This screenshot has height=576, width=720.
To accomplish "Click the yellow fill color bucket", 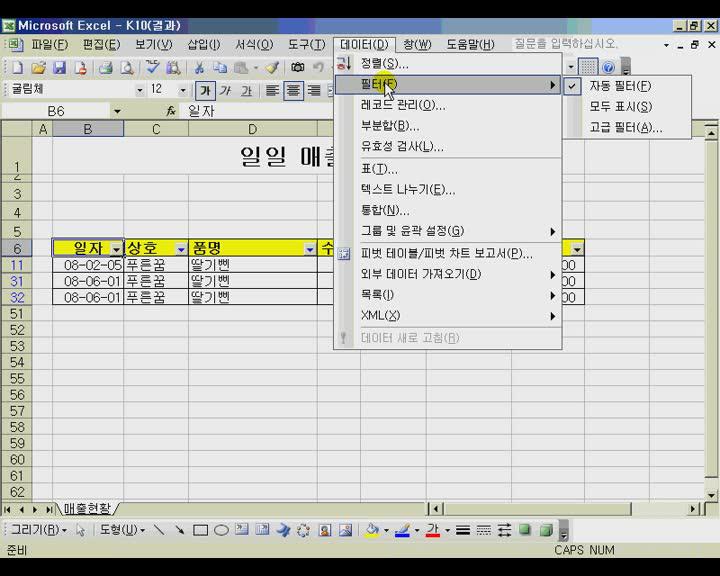I will tap(371, 530).
